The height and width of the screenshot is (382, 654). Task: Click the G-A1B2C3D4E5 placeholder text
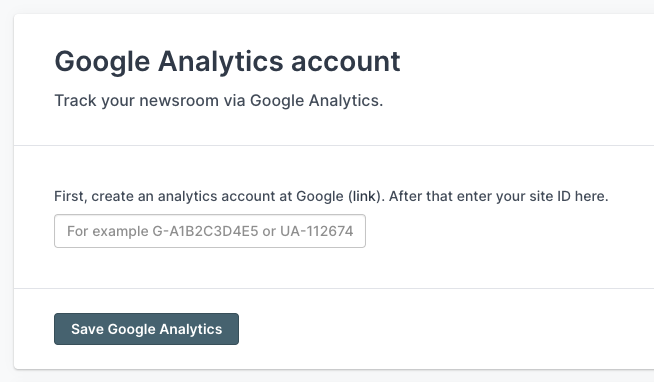pyautogui.click(x=205, y=231)
